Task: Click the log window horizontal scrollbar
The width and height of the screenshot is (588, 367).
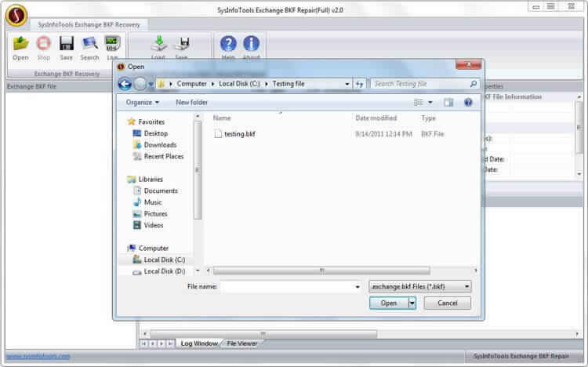Action: 263,333
